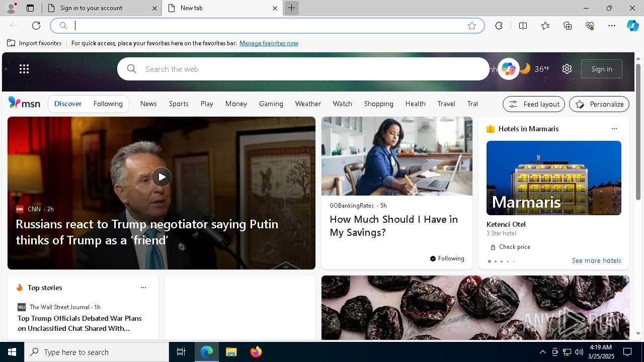Open the Shopping menu item
This screenshot has width=644, height=362.
[378, 104]
